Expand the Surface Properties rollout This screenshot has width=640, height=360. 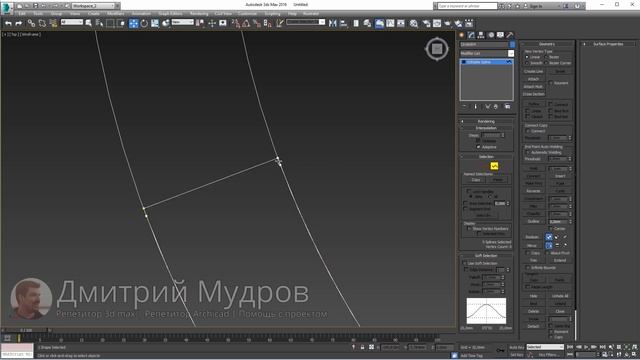608,44
